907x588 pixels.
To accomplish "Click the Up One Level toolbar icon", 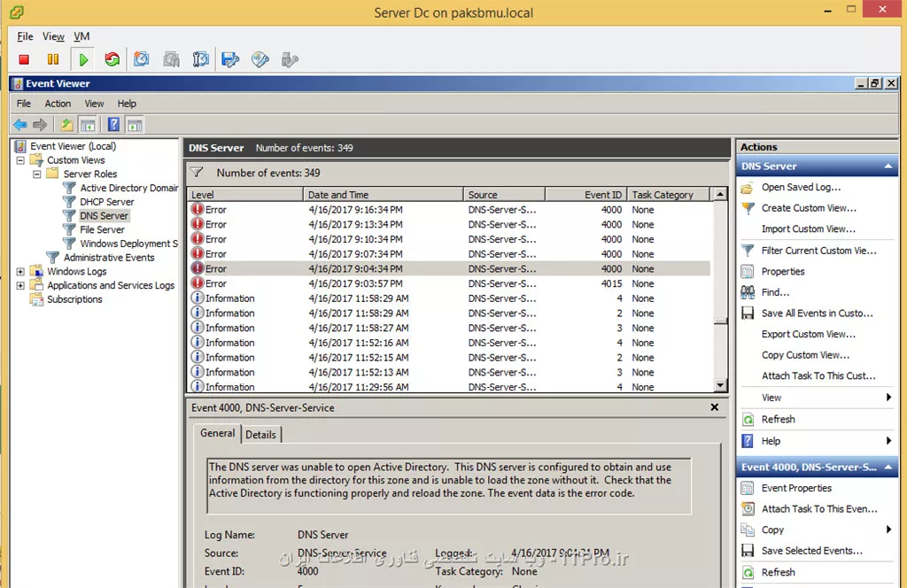I will pos(67,124).
